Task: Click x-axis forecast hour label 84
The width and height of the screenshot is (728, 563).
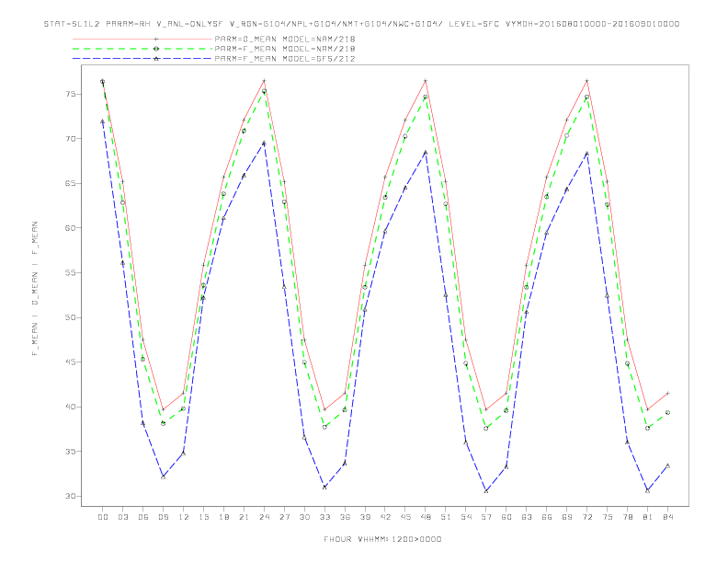Action: [667, 517]
